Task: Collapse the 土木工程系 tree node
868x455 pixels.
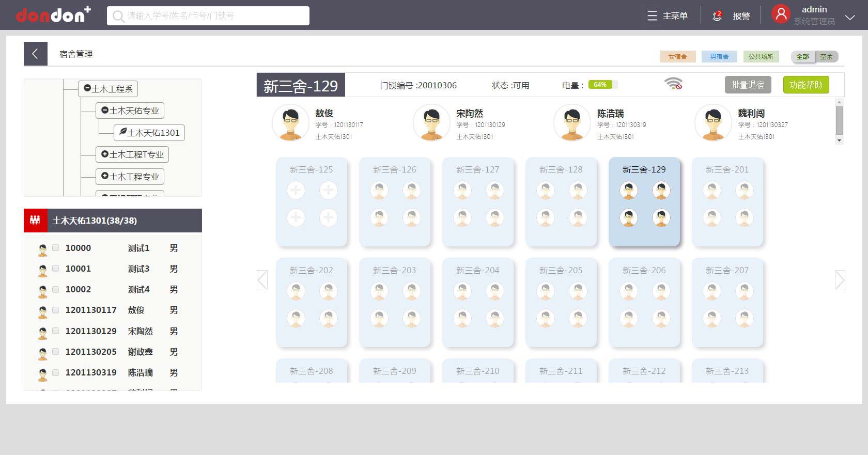Action: (87, 88)
